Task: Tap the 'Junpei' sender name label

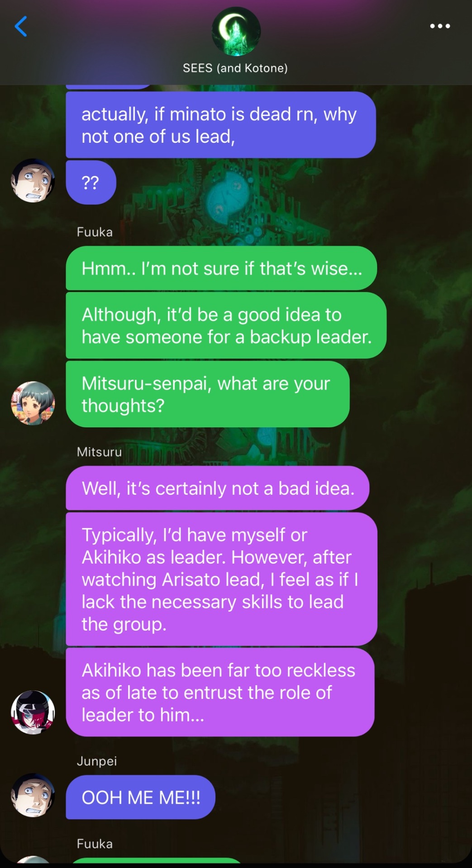Action: (97, 761)
